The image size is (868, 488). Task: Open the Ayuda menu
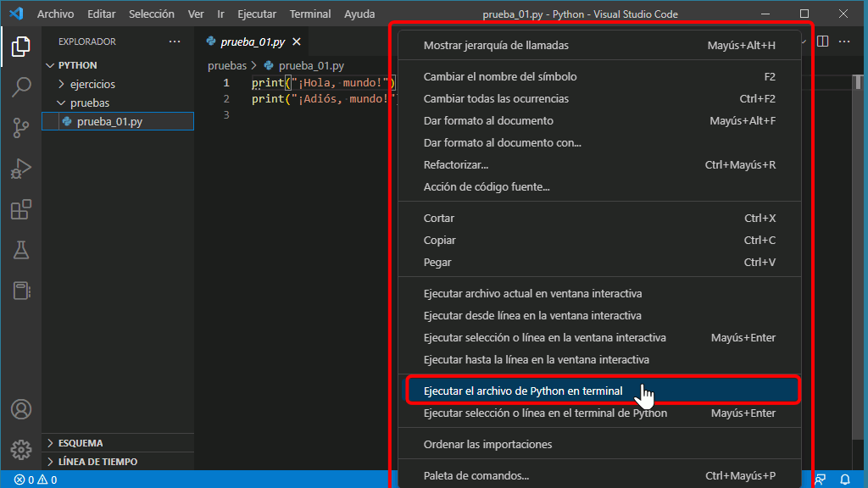click(359, 14)
